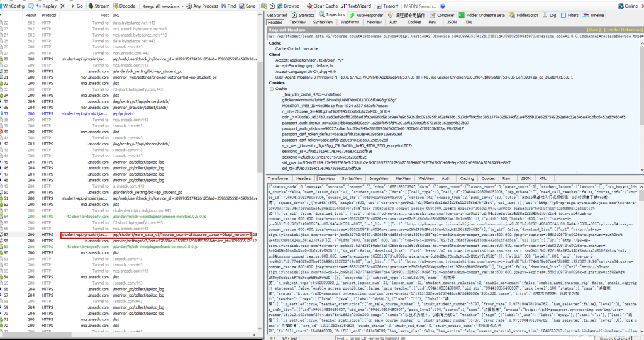Open the AutoResponder tab
The width and height of the screenshot is (644, 340).
[x=366, y=15]
